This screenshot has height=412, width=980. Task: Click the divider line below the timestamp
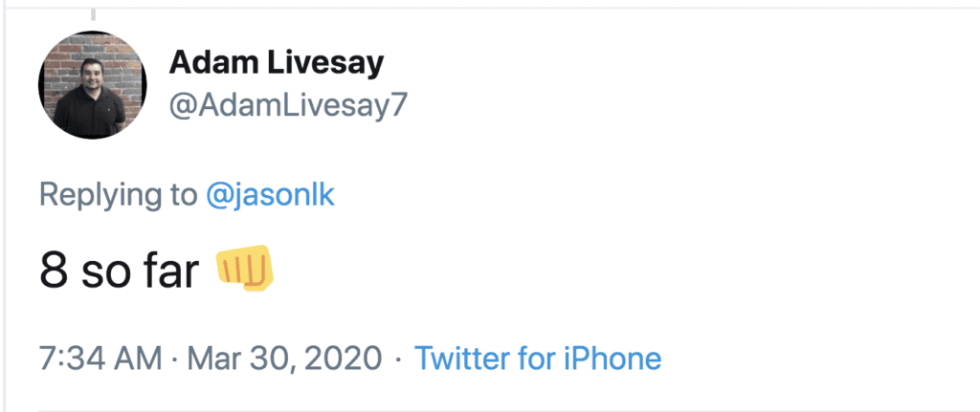[x=479, y=411]
